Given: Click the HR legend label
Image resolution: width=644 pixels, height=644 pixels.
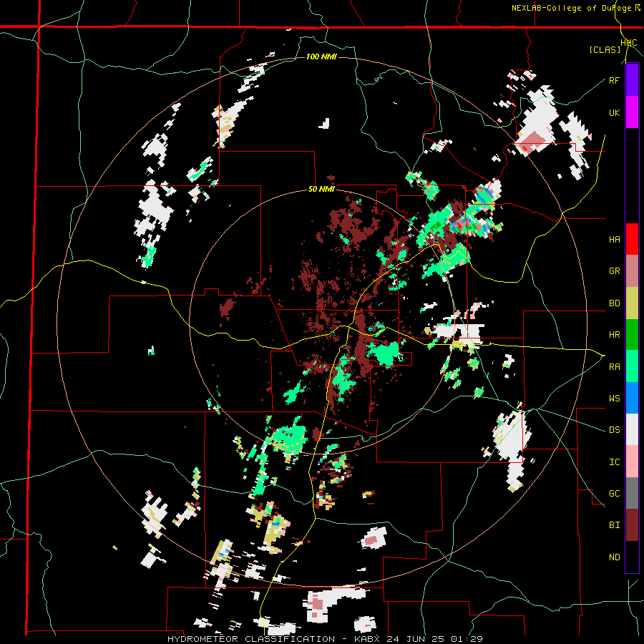Looking at the screenshot, I should tap(614, 335).
